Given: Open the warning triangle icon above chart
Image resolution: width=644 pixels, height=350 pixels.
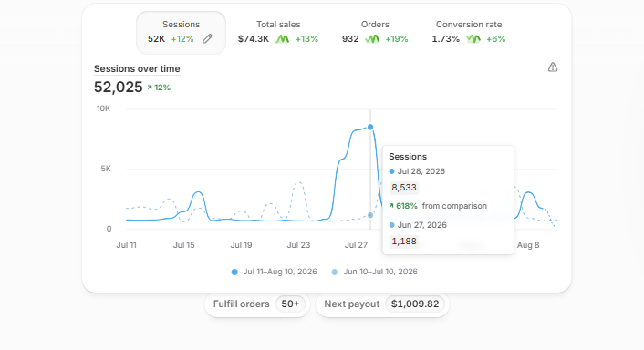Looking at the screenshot, I should [553, 67].
